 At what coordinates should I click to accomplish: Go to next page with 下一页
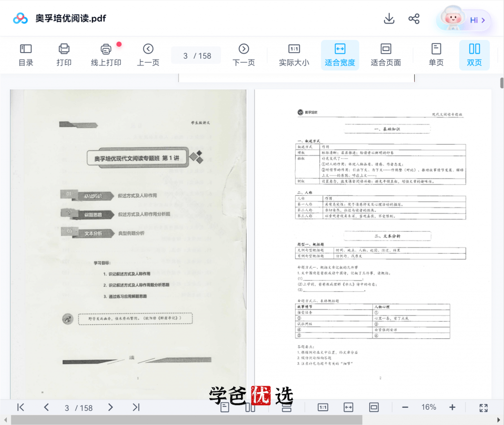coord(244,55)
